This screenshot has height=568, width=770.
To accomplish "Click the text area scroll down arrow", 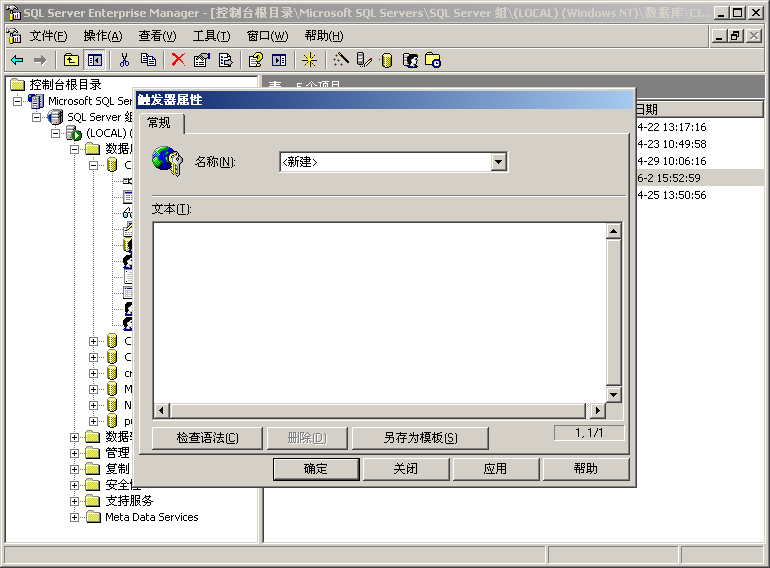I will coord(613,394).
